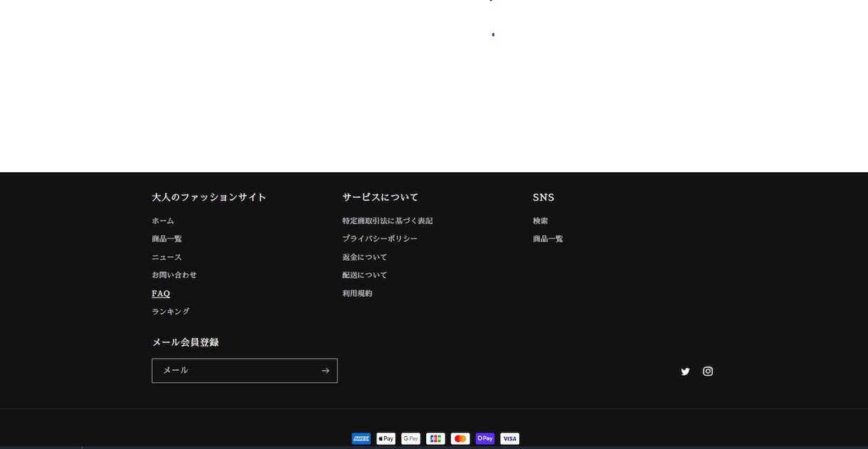Click the メール会員登録 heading
This screenshot has height=449, width=868.
[185, 342]
